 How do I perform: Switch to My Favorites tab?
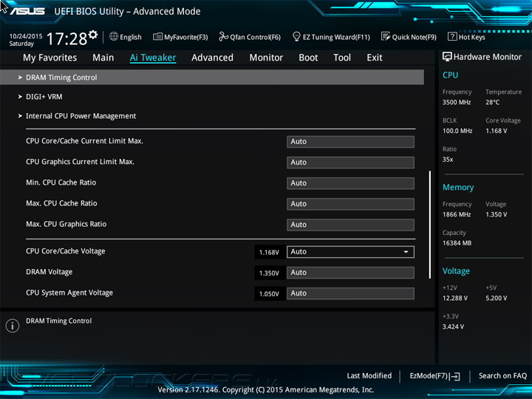(x=50, y=58)
